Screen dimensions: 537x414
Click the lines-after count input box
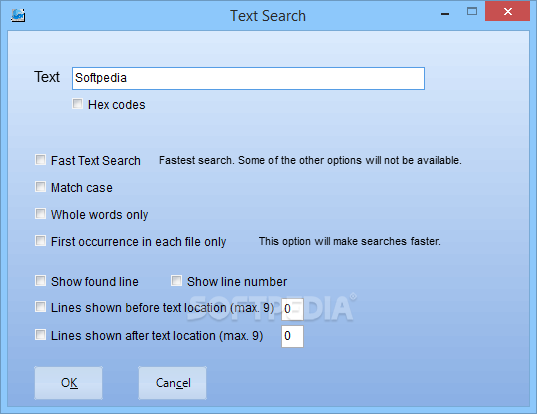pyautogui.click(x=292, y=336)
